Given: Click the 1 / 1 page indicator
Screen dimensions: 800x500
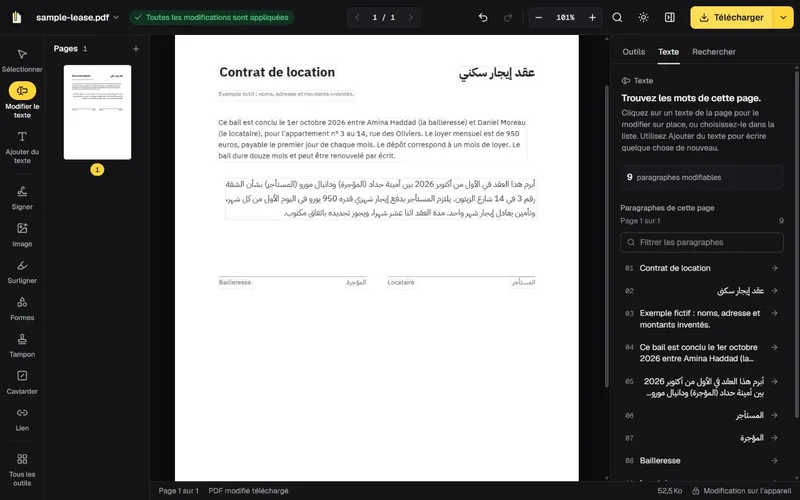Looking at the screenshot, I should (384, 17).
